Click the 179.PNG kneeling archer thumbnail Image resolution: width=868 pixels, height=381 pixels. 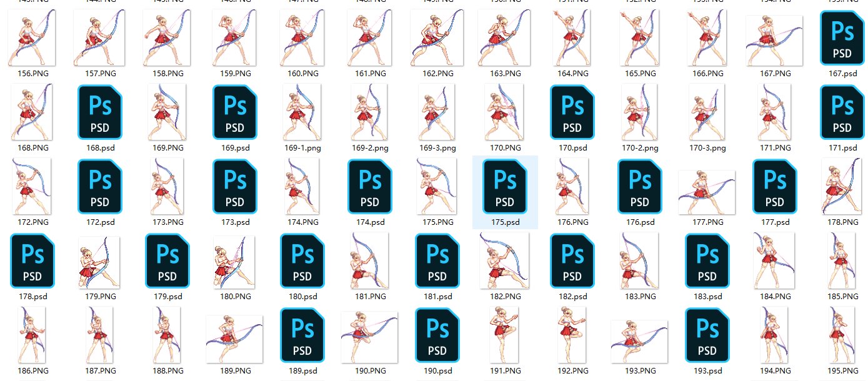[100, 262]
